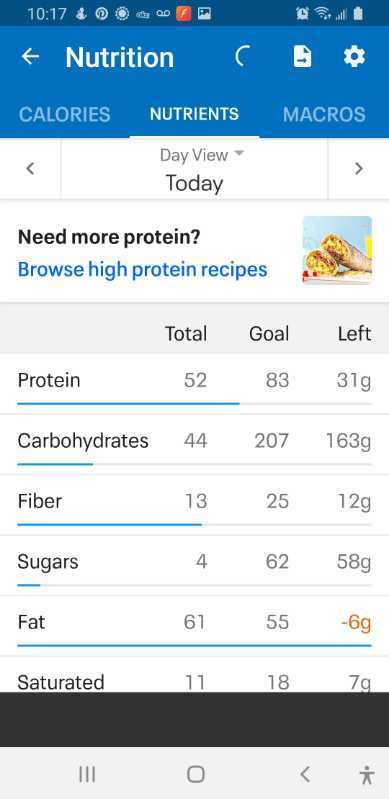389x799 pixels.
Task: Open the settings gear icon
Action: tap(354, 56)
